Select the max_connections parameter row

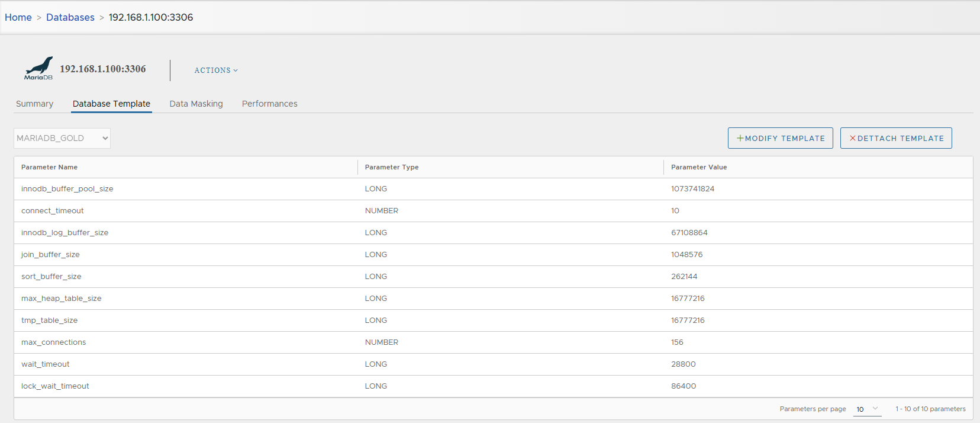pos(54,342)
